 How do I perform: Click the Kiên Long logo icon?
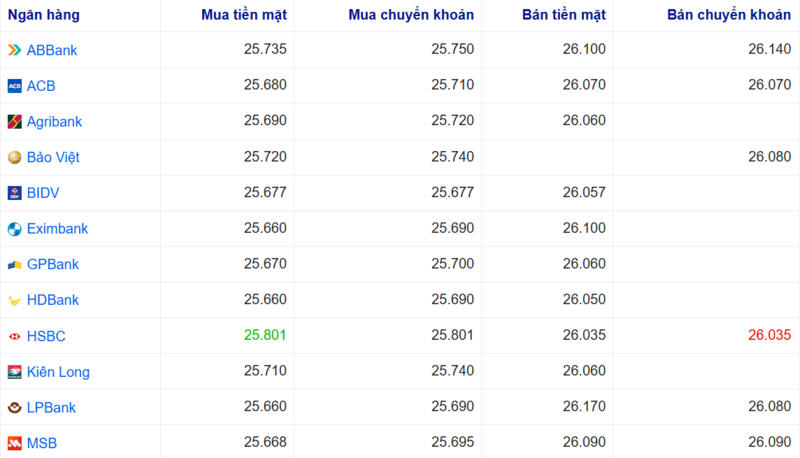click(14, 372)
